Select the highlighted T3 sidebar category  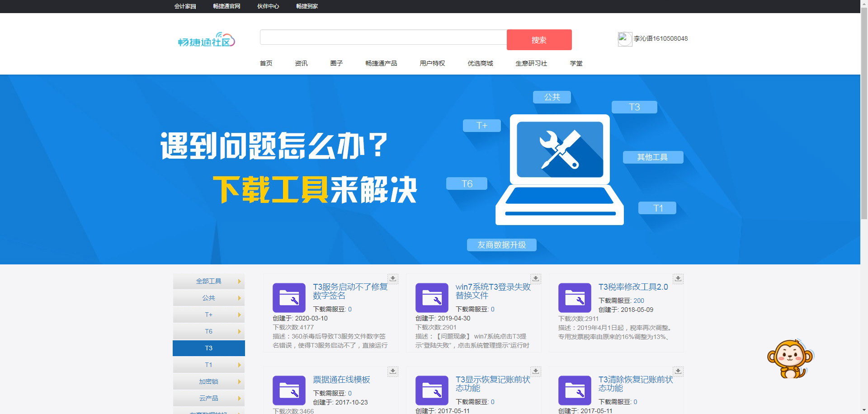point(209,348)
